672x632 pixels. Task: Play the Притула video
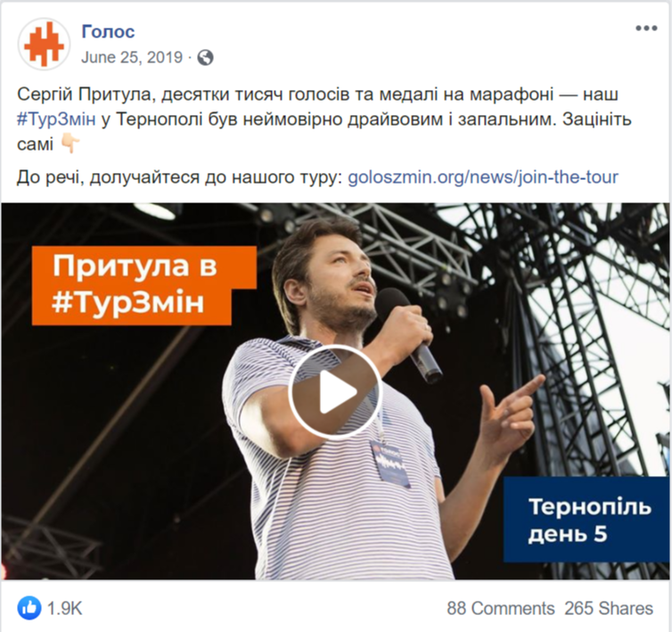click(335, 391)
